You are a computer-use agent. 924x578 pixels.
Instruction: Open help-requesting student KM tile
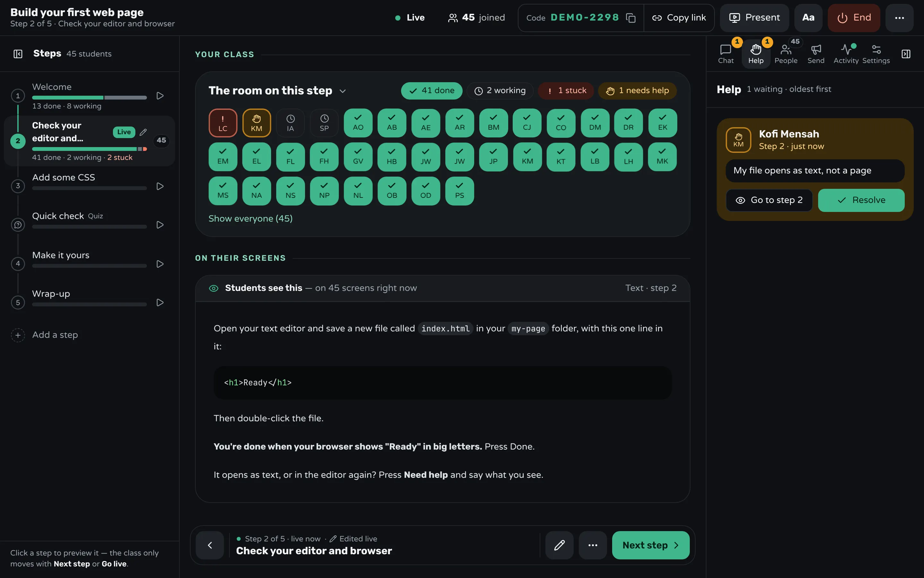click(257, 123)
